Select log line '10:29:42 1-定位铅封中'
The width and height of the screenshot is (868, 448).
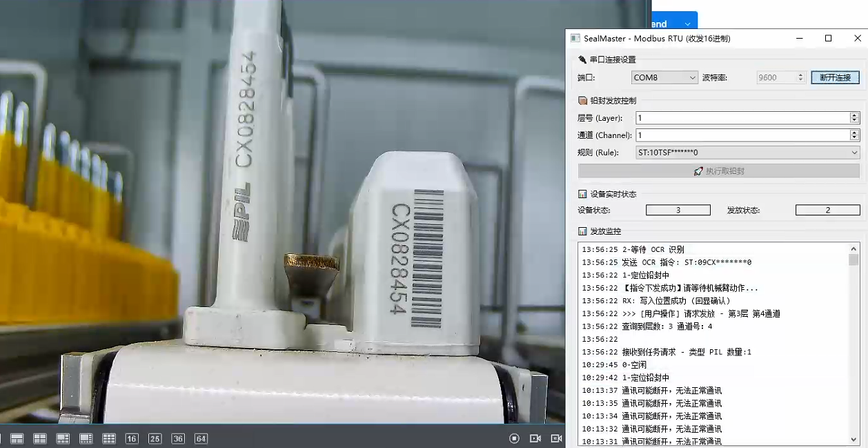(626, 378)
